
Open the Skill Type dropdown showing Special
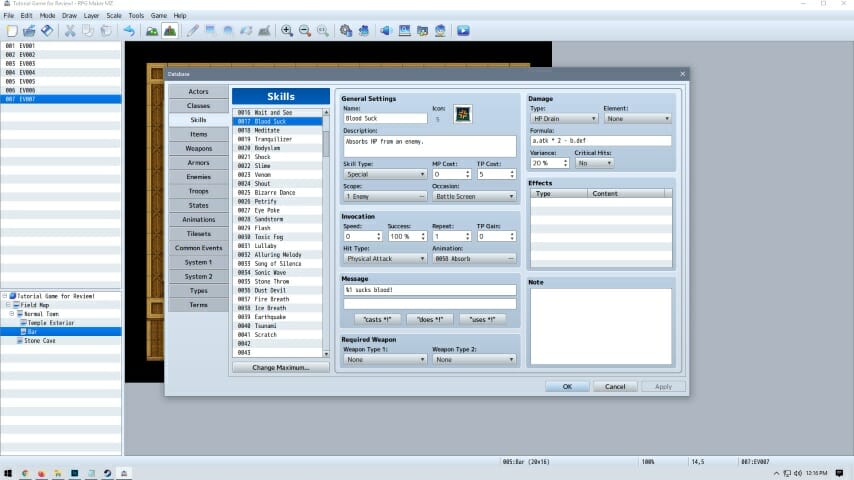click(385, 174)
